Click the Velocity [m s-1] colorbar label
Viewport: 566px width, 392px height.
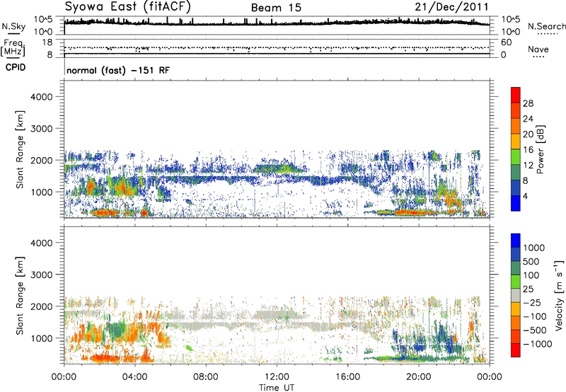(559, 295)
